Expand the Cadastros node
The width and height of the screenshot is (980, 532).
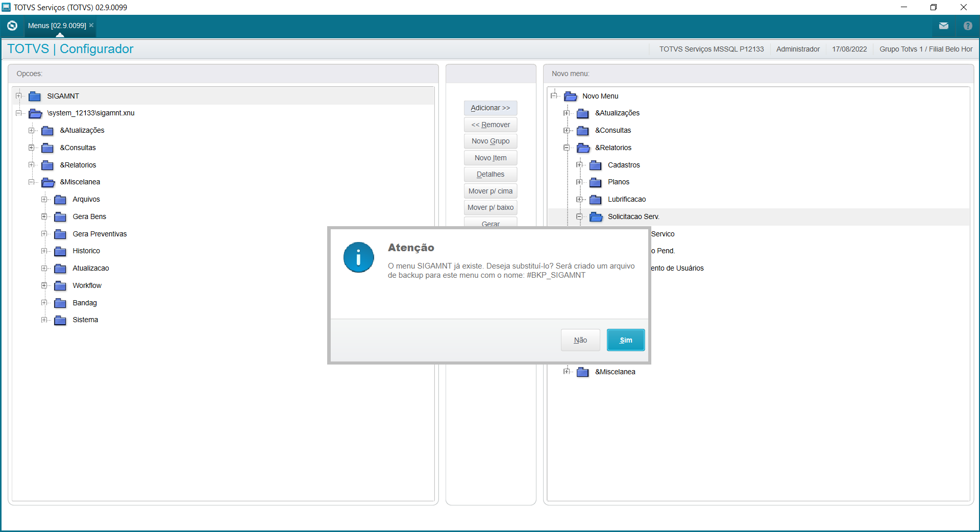tap(579, 164)
